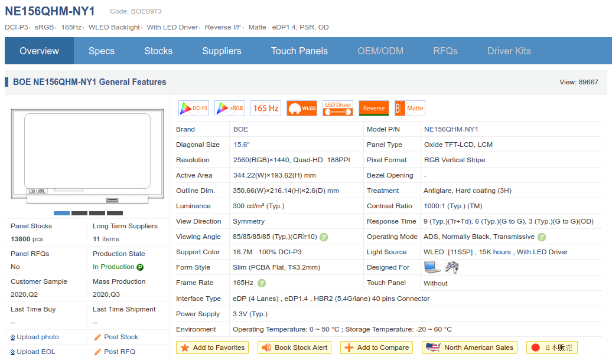Click the upload arrow icon beside Upload photo

click(13, 337)
